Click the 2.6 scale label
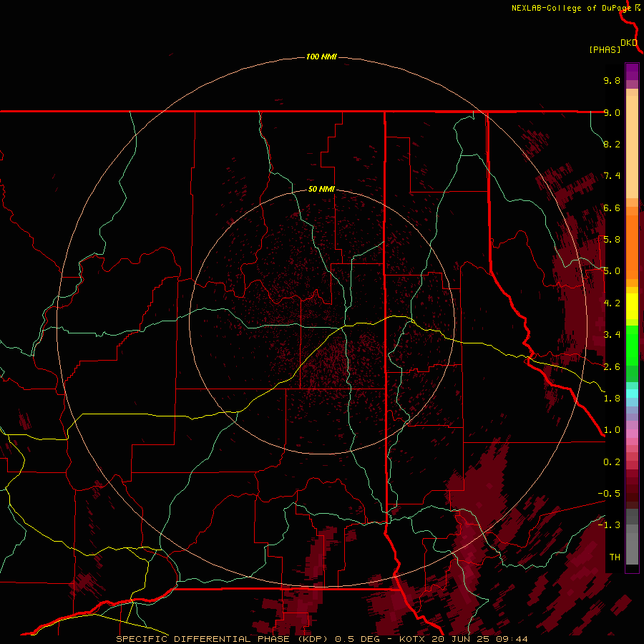Screen dimensions: 644x644 click(x=612, y=367)
